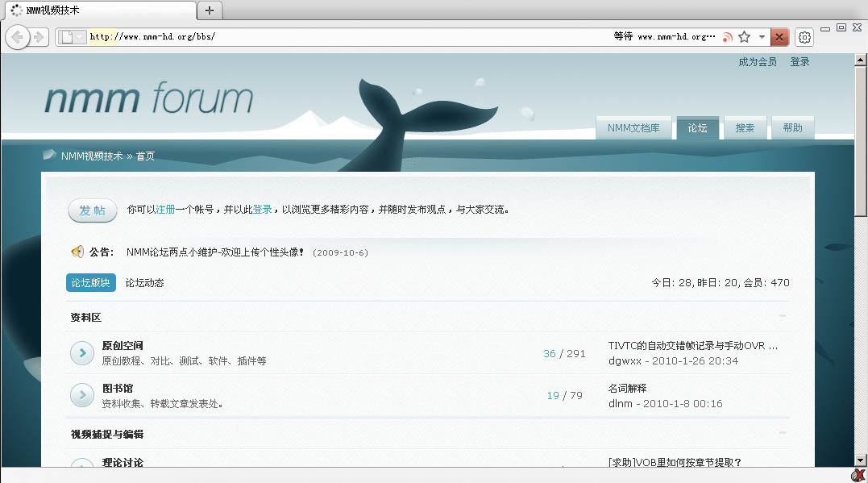868x483 pixels.
Task: Click the vertical scrollbar thumb
Action: click(861, 141)
